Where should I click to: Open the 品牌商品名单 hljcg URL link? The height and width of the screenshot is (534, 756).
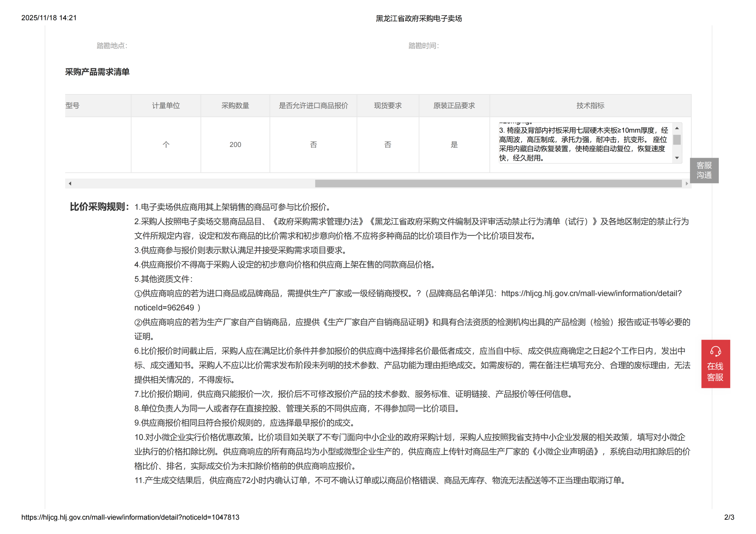[591, 293]
